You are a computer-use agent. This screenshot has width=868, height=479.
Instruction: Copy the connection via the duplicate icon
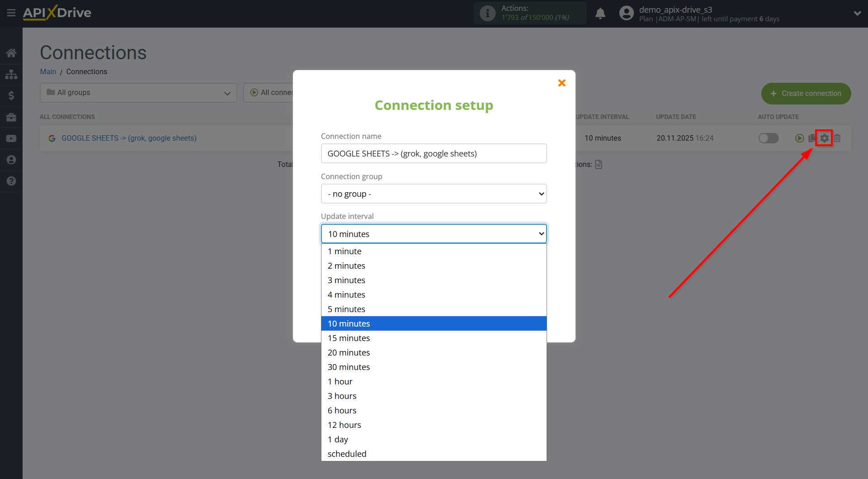[x=812, y=138]
